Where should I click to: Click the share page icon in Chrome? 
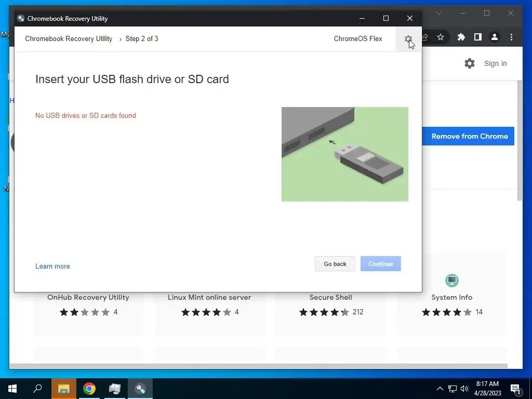coord(425,37)
